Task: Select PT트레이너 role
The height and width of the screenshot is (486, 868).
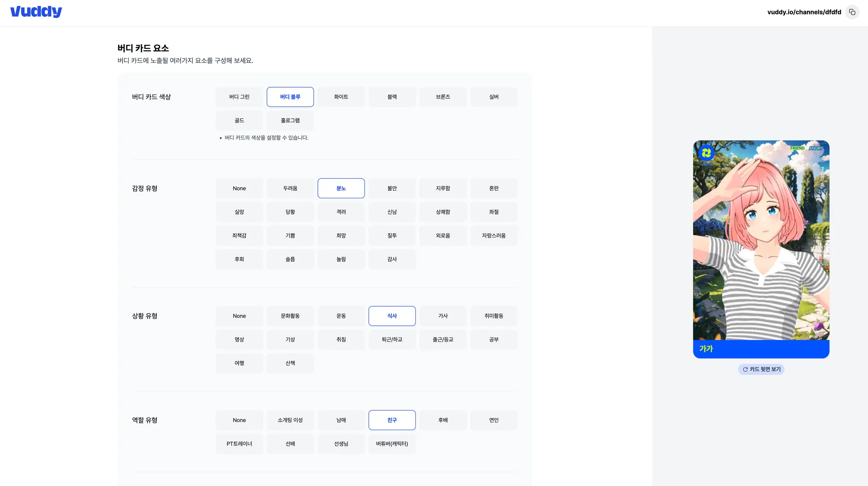Action: pos(239,444)
